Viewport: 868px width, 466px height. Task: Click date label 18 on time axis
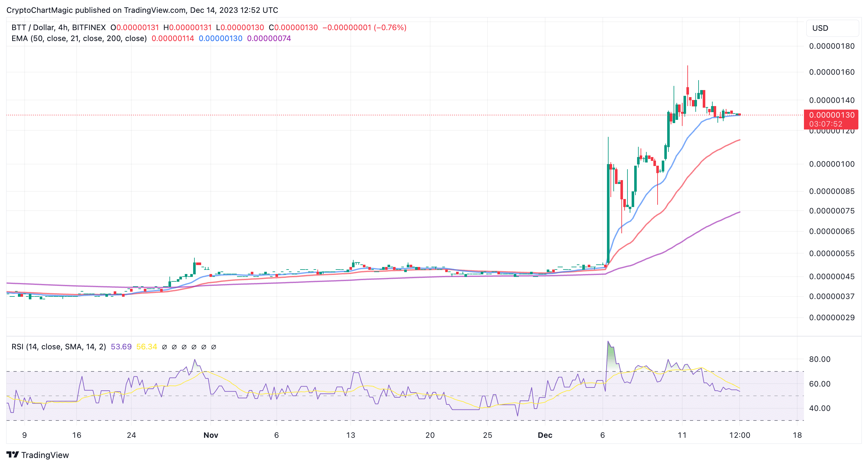[x=797, y=435]
